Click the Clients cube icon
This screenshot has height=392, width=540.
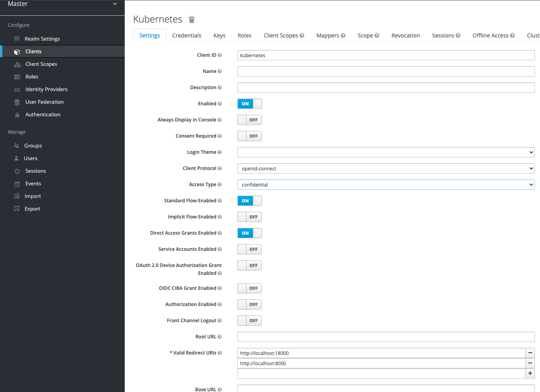(x=17, y=52)
